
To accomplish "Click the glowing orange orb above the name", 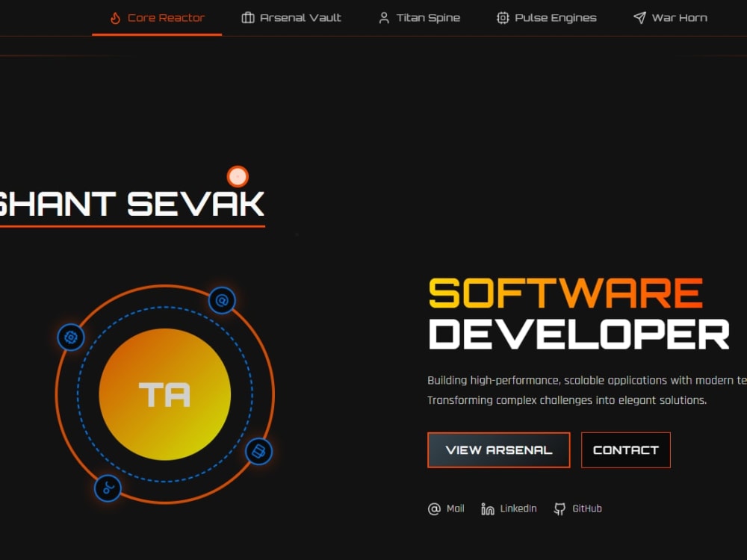I will pyautogui.click(x=238, y=177).
